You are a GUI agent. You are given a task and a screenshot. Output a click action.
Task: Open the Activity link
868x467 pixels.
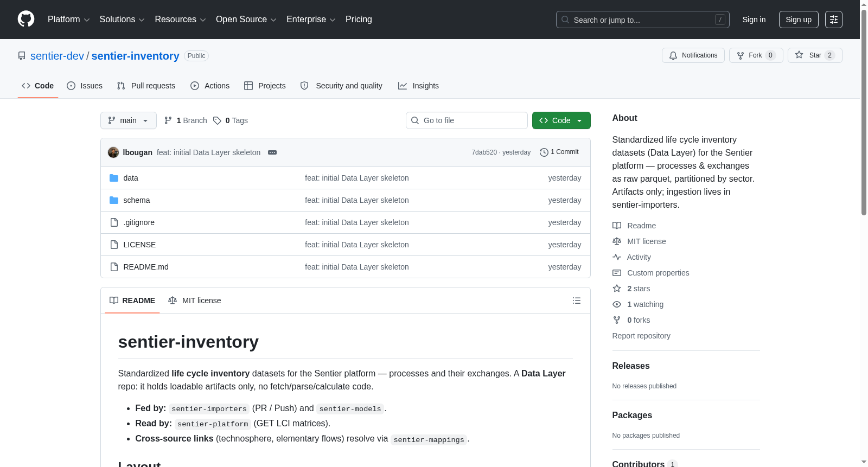[631, 257]
